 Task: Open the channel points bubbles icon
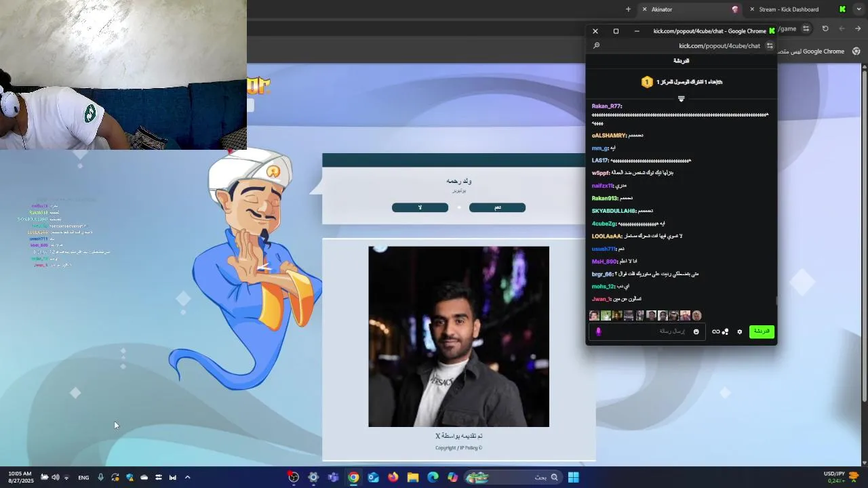point(725,332)
